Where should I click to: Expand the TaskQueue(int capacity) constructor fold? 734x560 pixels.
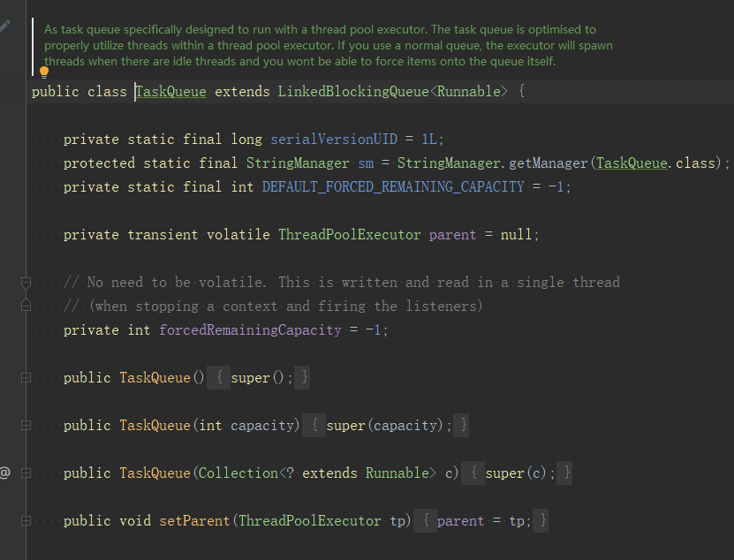coord(26,425)
